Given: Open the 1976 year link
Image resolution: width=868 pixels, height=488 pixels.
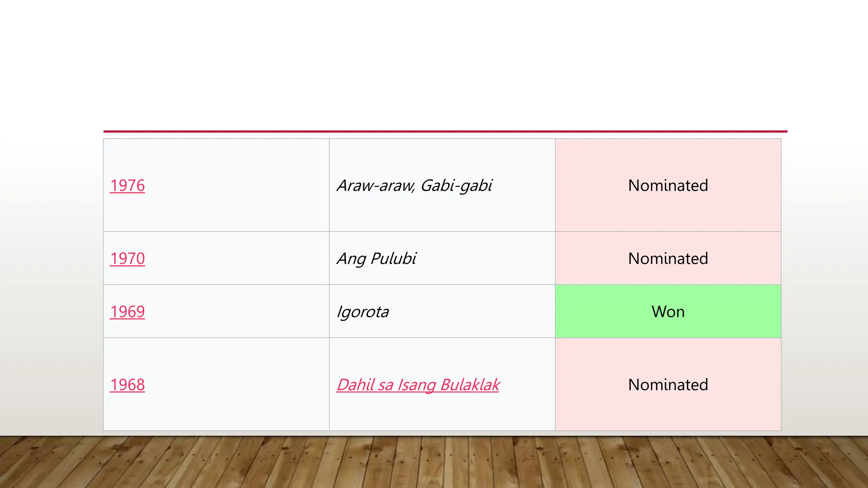Looking at the screenshot, I should (127, 186).
